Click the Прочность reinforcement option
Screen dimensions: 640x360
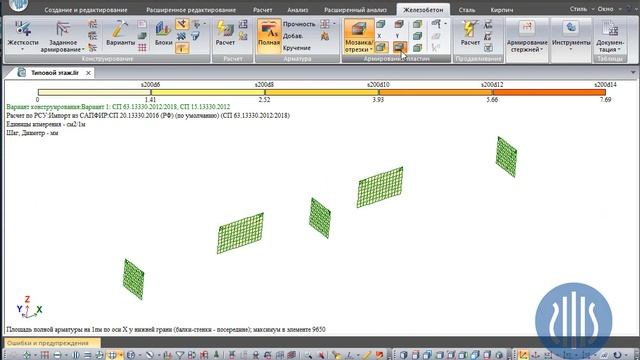pyautogui.click(x=299, y=24)
